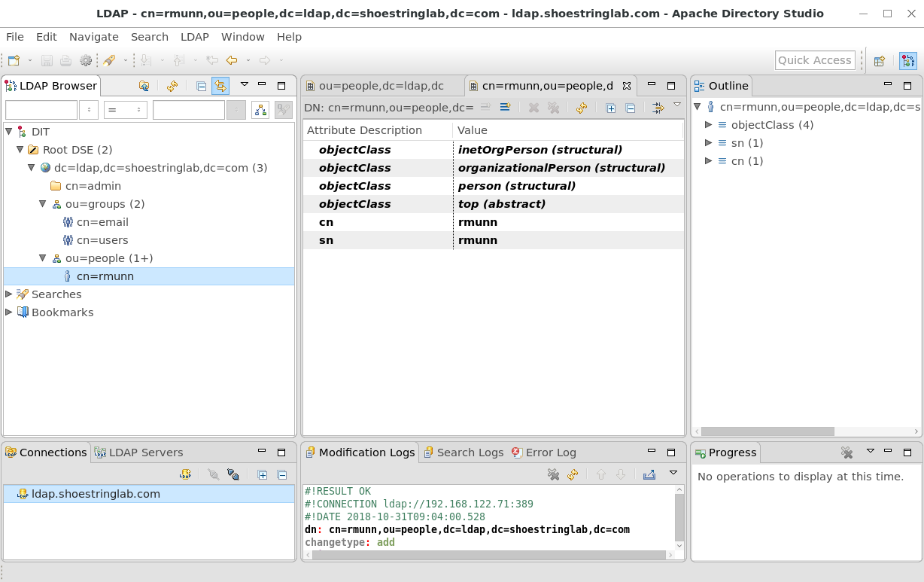This screenshot has height=582, width=924.
Task: Open the File menu
Action: tap(15, 37)
